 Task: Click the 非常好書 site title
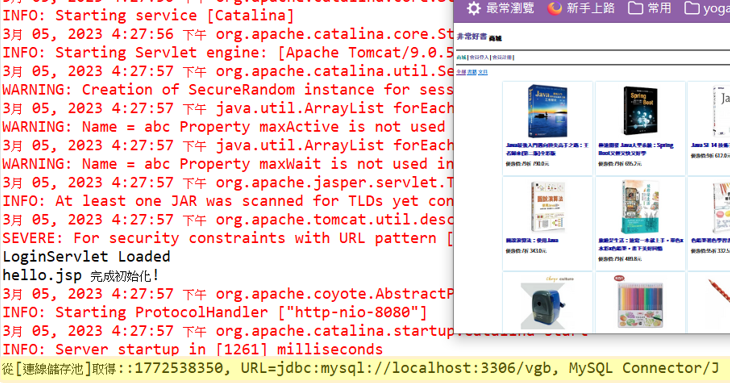[471, 36]
